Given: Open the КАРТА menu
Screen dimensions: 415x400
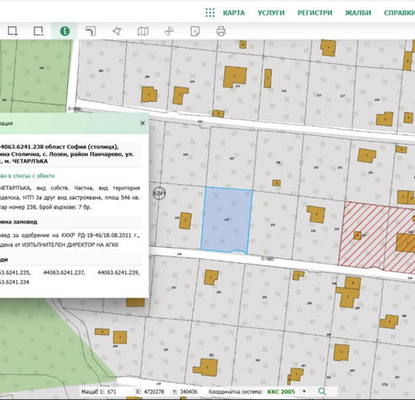Looking at the screenshot, I should point(234,13).
